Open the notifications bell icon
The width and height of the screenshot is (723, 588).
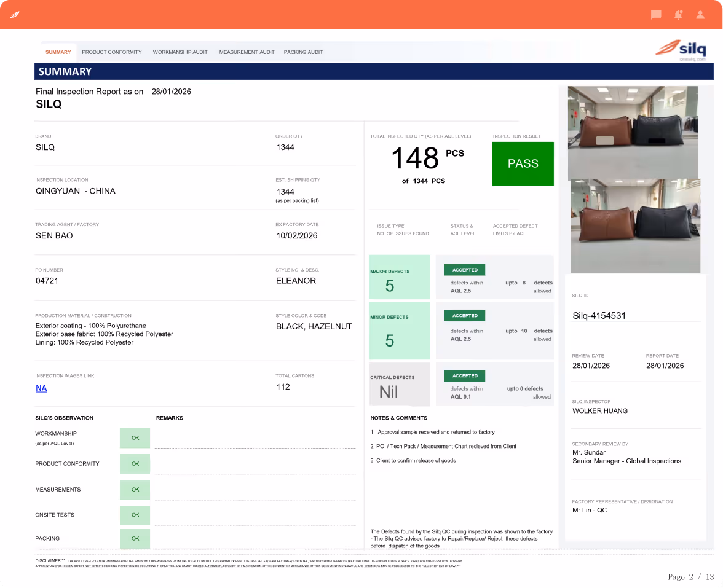(x=678, y=15)
